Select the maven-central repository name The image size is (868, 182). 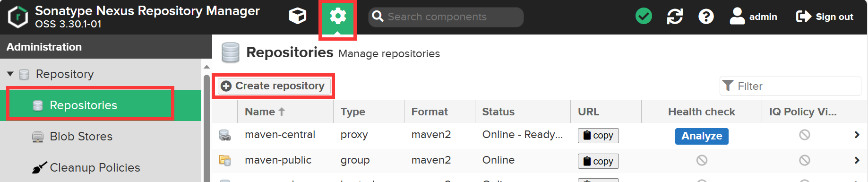click(x=280, y=135)
